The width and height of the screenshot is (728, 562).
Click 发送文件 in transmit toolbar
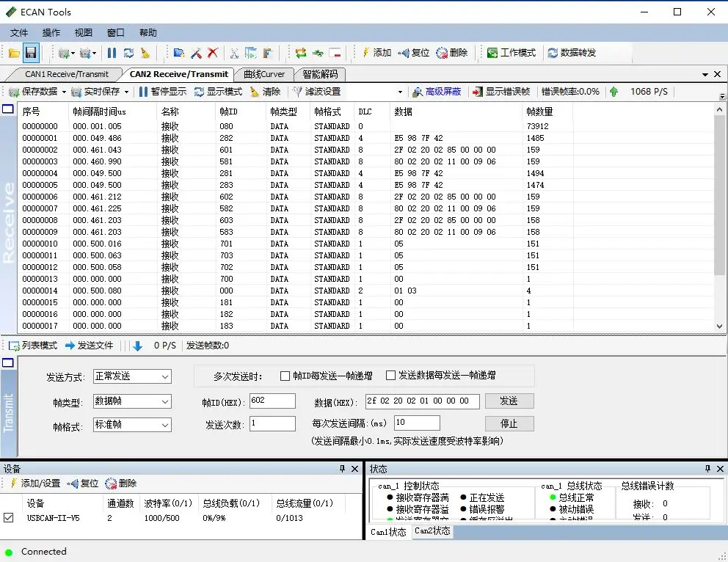click(89, 346)
